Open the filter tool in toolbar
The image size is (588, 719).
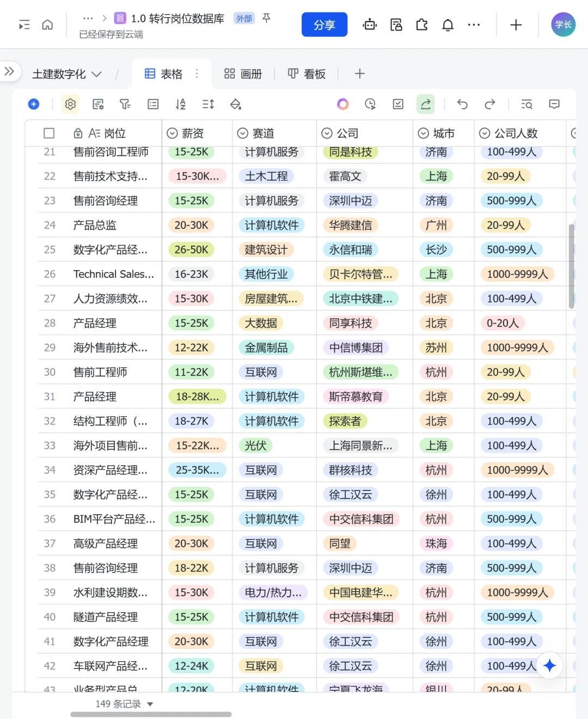125,104
